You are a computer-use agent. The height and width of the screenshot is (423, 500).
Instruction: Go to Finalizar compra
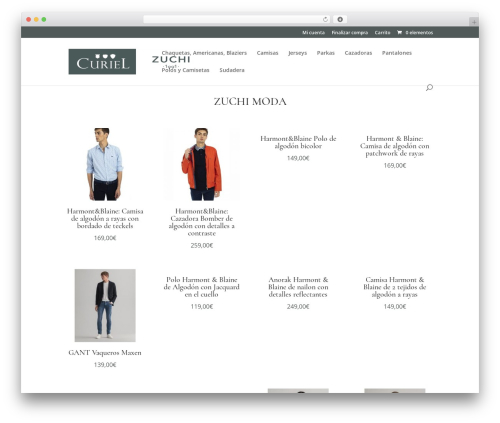[x=350, y=32]
